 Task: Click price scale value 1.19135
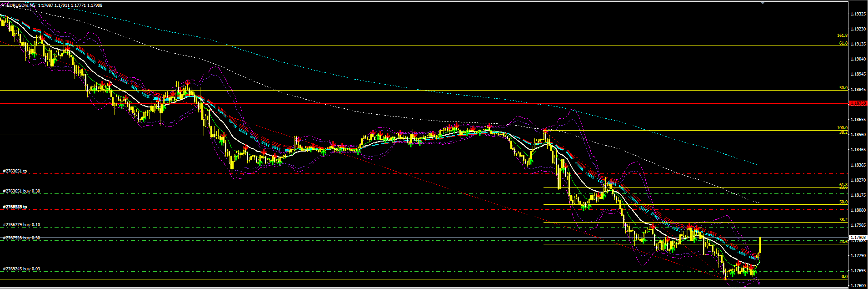click(x=858, y=44)
